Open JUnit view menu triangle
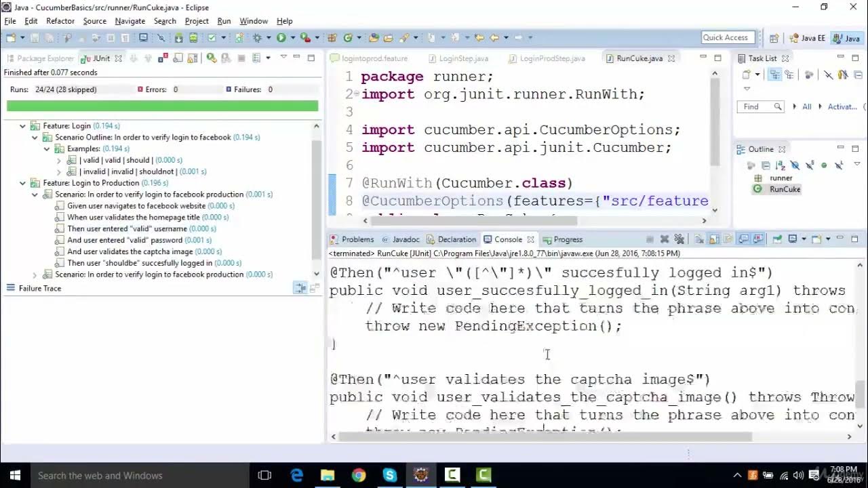The width and height of the screenshot is (868, 488). pos(283,56)
